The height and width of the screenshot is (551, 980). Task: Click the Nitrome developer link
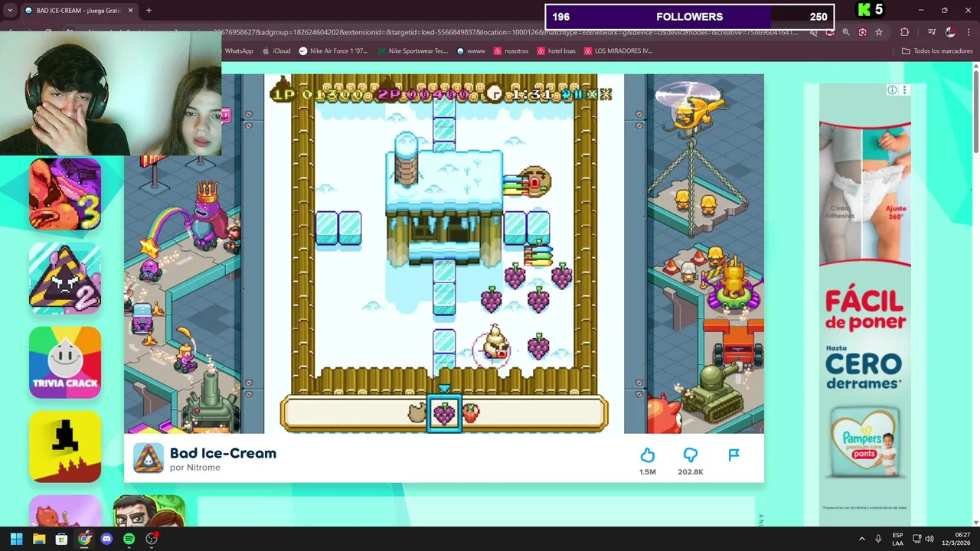coord(204,468)
